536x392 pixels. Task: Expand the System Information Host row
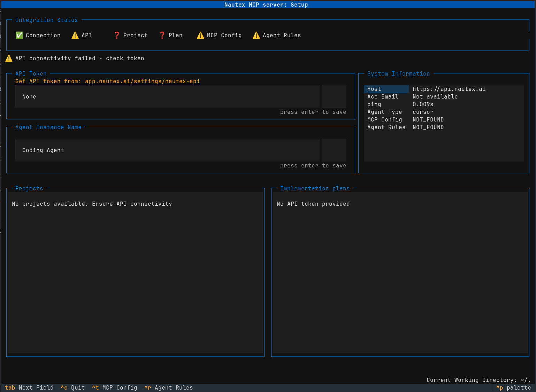click(386, 89)
